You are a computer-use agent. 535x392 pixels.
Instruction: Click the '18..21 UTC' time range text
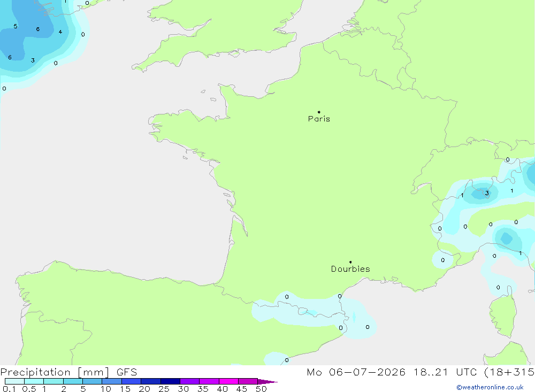445,372
